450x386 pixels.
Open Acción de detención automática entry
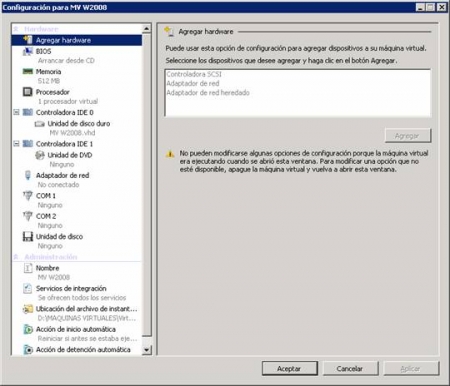(83, 349)
